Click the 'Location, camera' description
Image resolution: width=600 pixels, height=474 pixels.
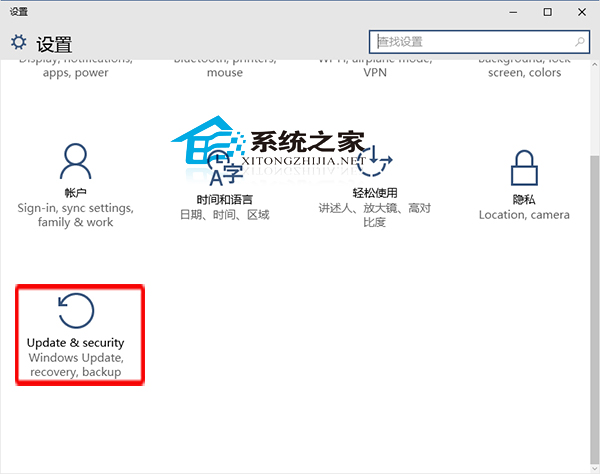click(x=524, y=215)
